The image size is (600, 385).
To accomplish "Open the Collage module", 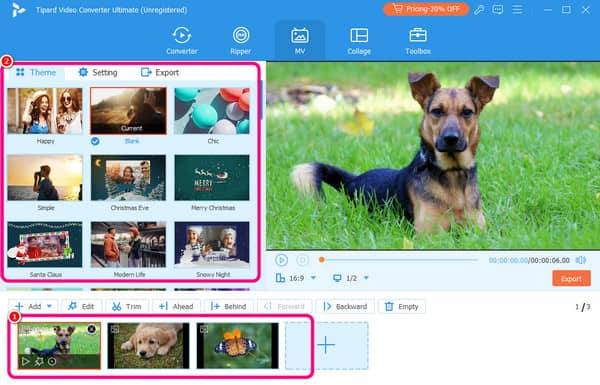I will [x=359, y=41].
